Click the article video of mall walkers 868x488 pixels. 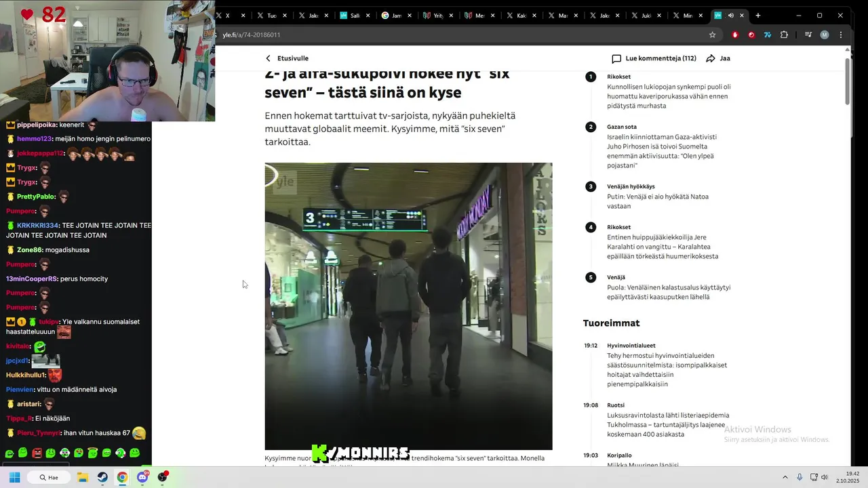pyautogui.click(x=408, y=306)
